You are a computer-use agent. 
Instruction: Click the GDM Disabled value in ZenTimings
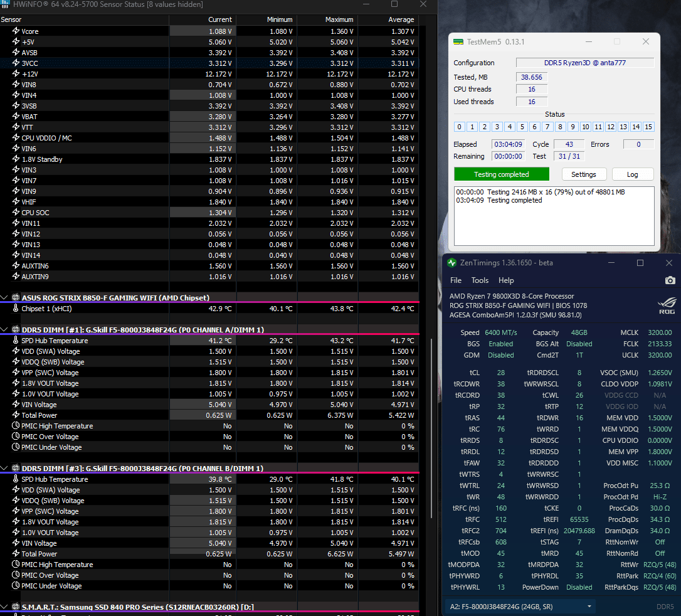tap(501, 355)
